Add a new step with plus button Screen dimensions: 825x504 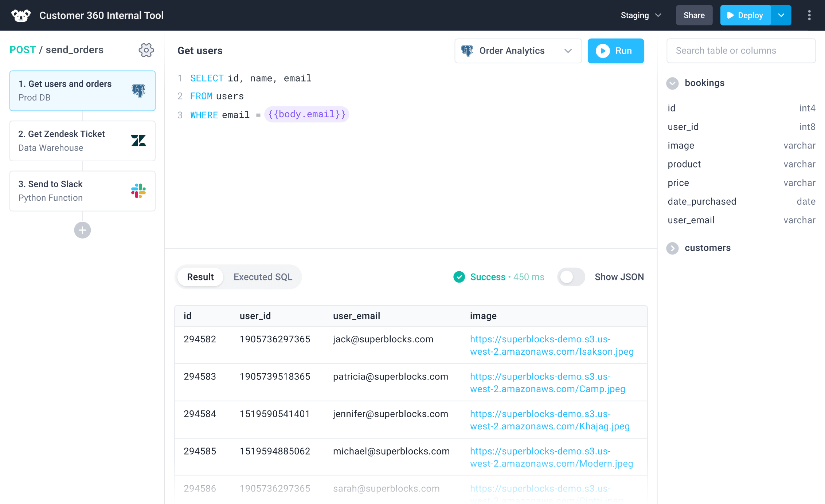(82, 230)
